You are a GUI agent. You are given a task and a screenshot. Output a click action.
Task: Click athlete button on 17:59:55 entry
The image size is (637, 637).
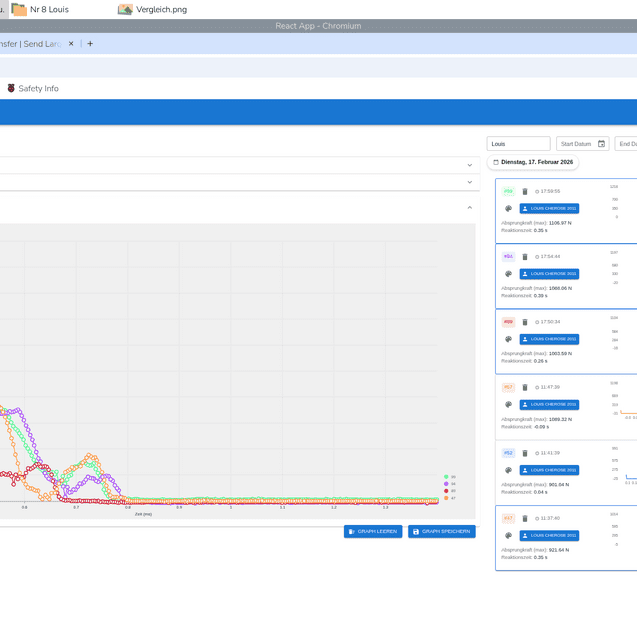[549, 209]
